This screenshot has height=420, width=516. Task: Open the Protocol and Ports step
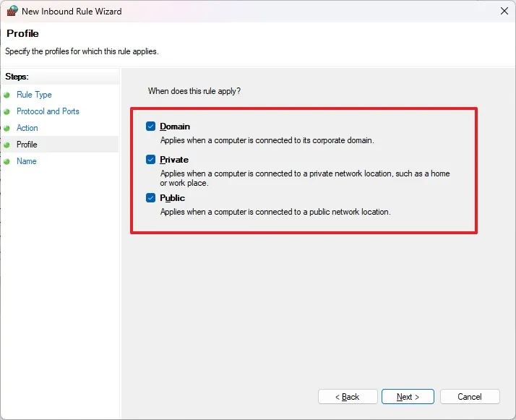[48, 111]
